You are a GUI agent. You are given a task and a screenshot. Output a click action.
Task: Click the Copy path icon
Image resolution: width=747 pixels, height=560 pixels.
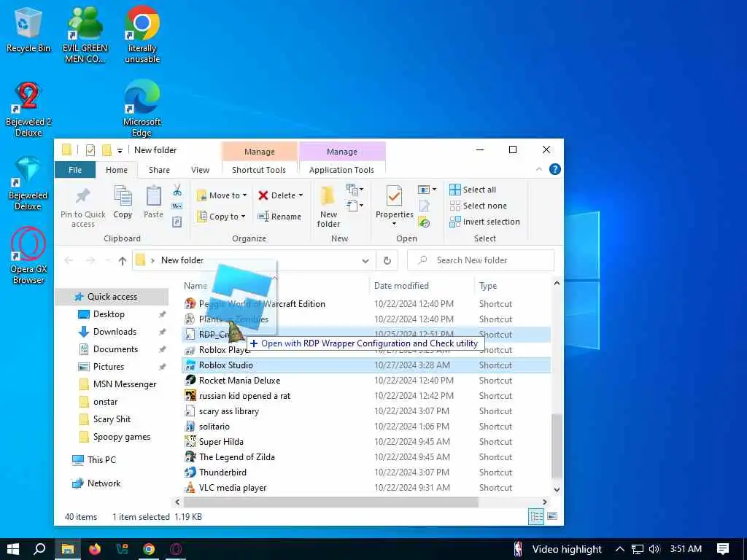[177, 206]
